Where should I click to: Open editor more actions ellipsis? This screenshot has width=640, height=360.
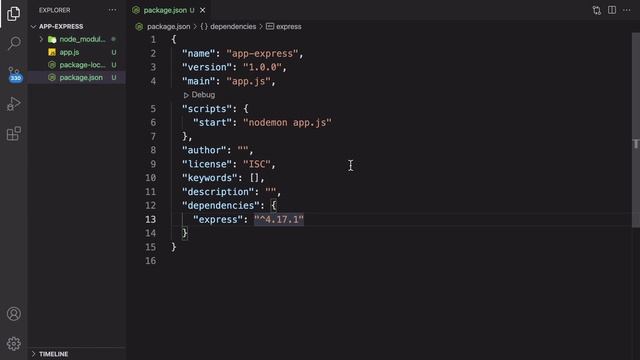(x=627, y=10)
